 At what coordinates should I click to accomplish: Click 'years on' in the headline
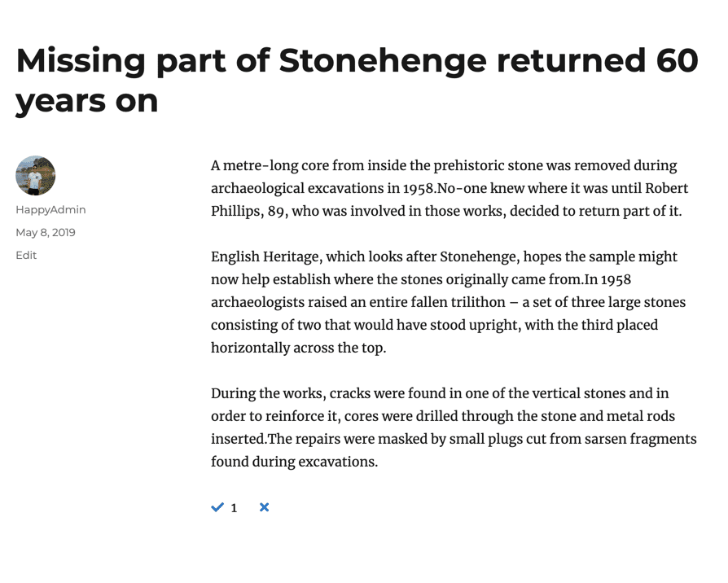point(87,102)
